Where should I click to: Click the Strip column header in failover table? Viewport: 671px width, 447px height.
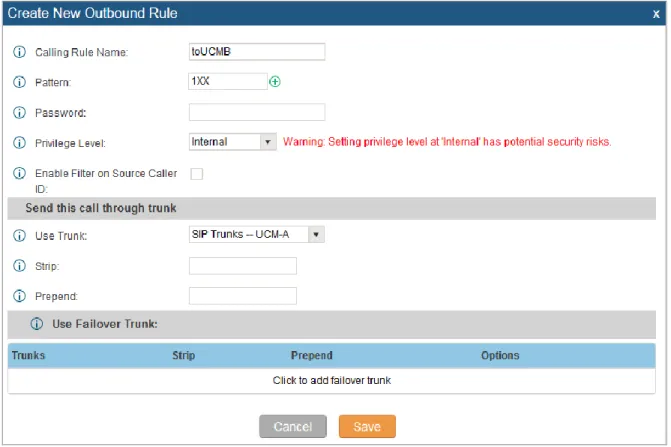click(184, 355)
